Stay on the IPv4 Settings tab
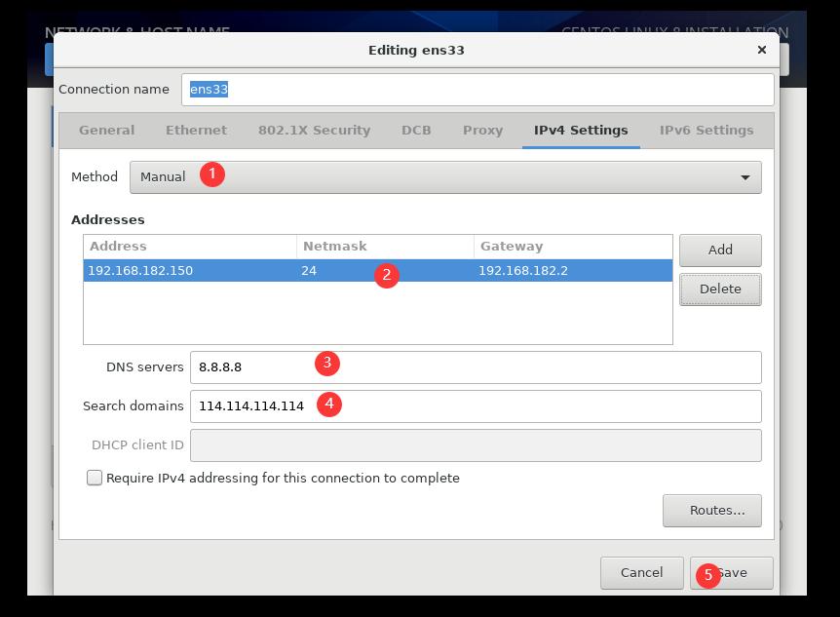The image size is (840, 617). (580, 130)
